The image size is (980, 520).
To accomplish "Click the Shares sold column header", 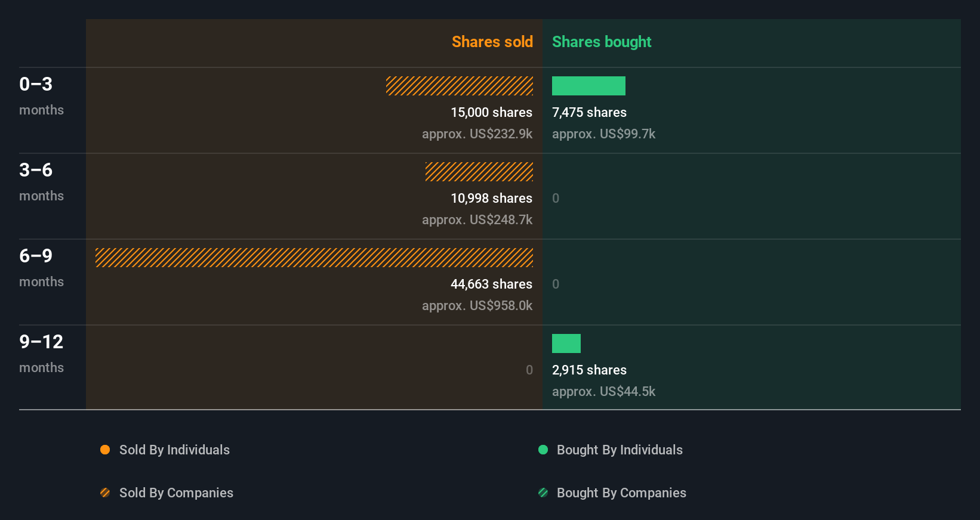I will (x=492, y=42).
